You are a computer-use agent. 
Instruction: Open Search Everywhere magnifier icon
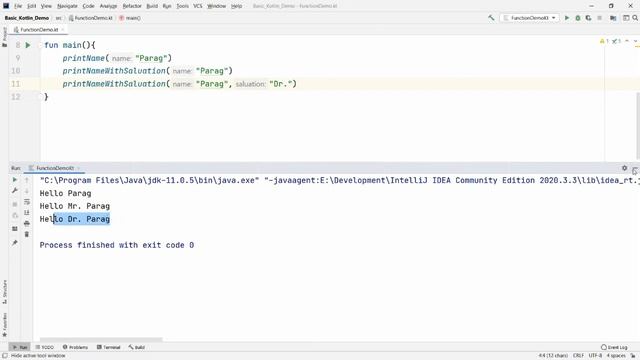point(635,18)
